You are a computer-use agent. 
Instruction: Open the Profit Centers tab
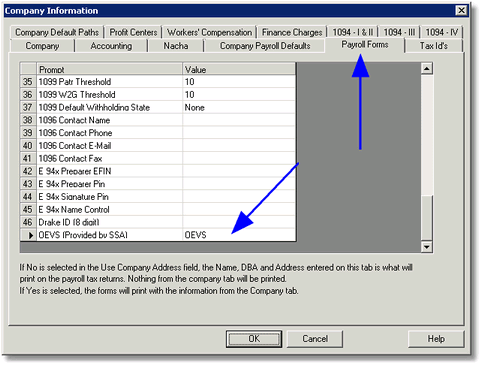tap(133, 32)
